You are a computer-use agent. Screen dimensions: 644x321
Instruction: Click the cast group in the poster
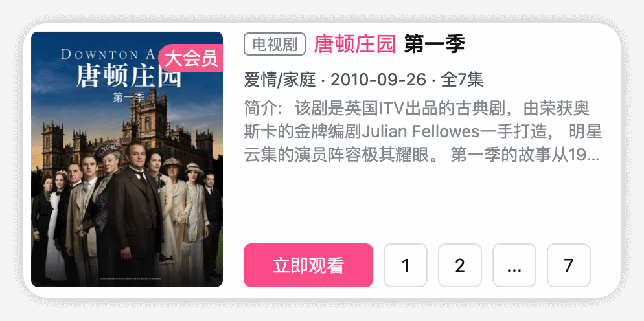(x=128, y=214)
